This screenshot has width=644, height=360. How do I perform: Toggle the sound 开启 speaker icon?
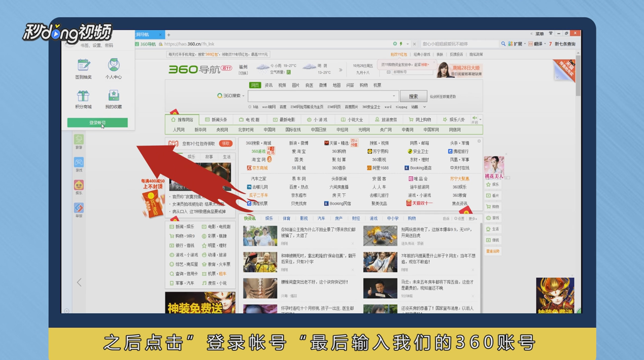pos(475,120)
